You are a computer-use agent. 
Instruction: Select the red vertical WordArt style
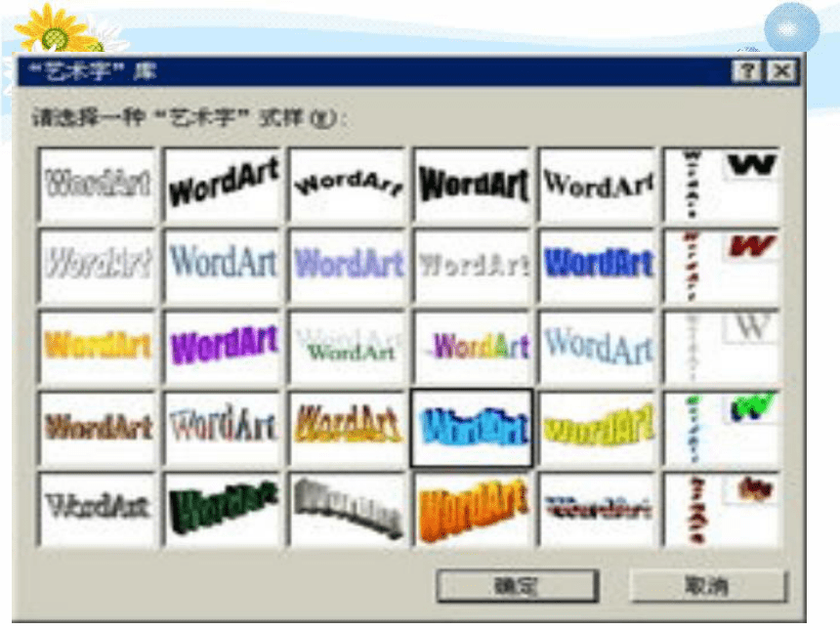click(x=722, y=265)
